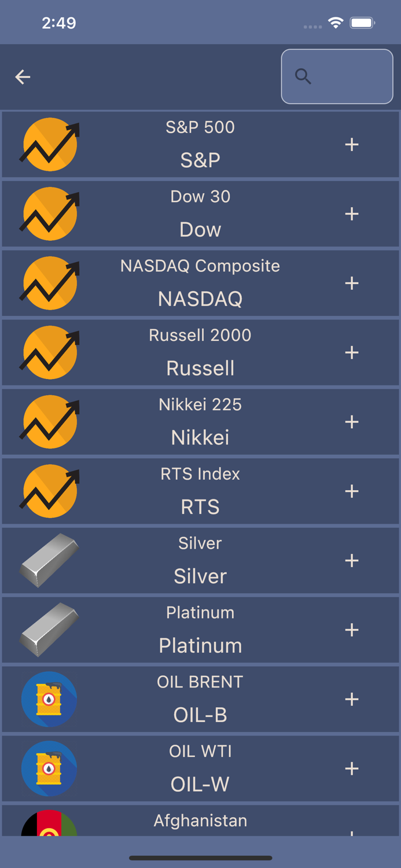401x868 pixels.
Task: Select the Nikkei 225 chart icon
Action: pos(49,421)
